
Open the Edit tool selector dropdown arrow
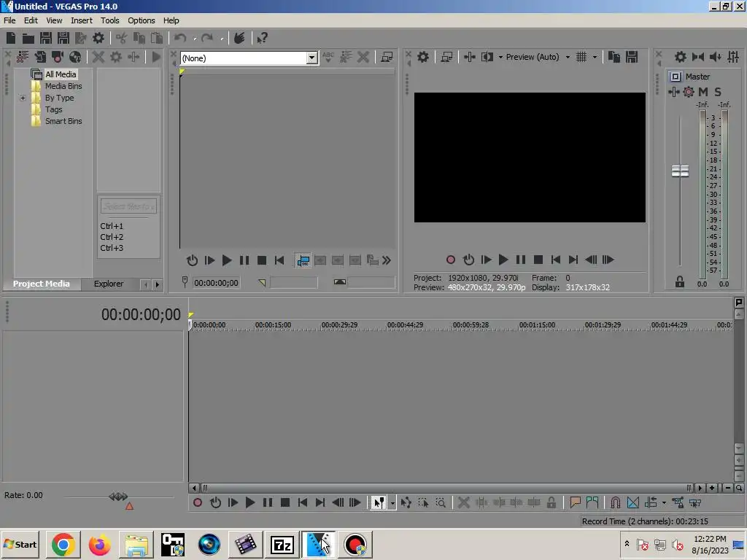tap(392, 503)
